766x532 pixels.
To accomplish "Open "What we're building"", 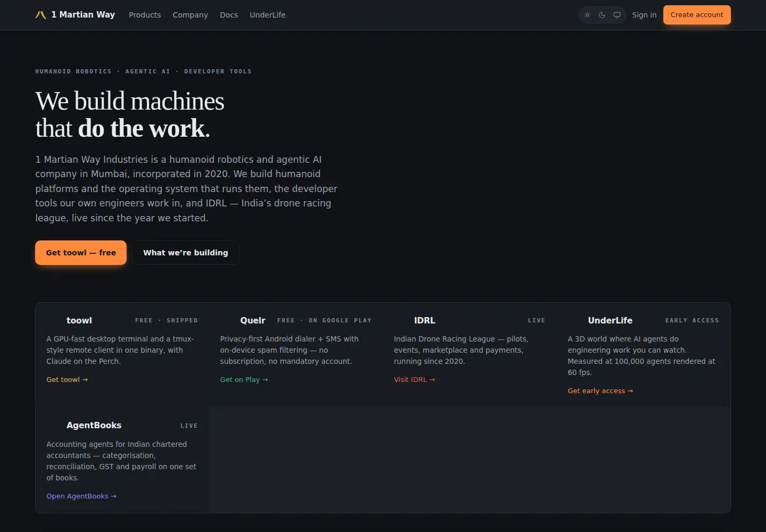I will 186,253.
